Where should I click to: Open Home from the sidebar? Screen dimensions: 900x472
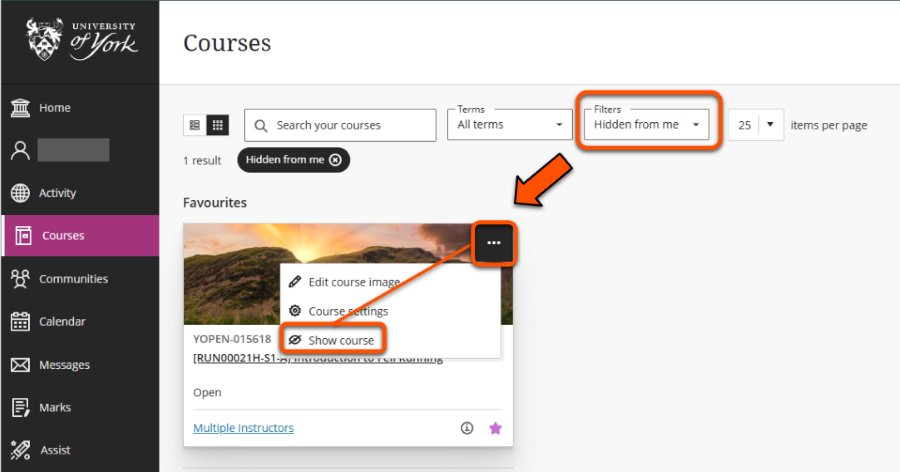coord(55,108)
